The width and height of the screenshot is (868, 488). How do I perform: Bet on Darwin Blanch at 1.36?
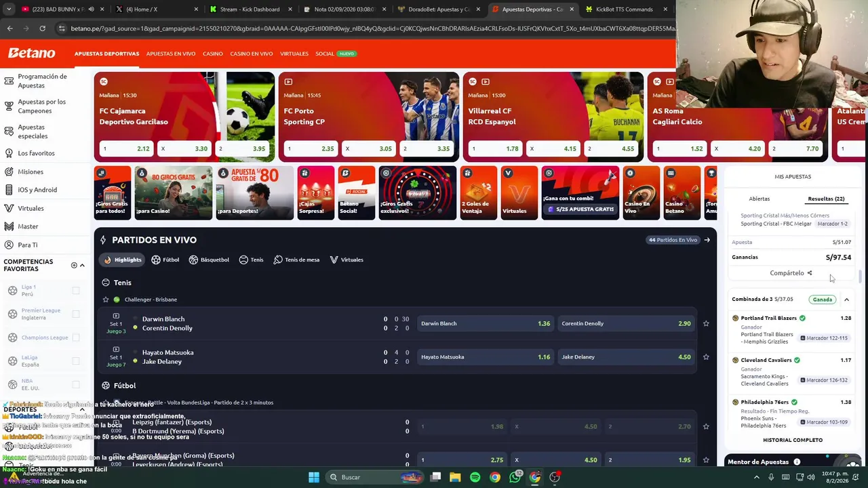(486, 323)
